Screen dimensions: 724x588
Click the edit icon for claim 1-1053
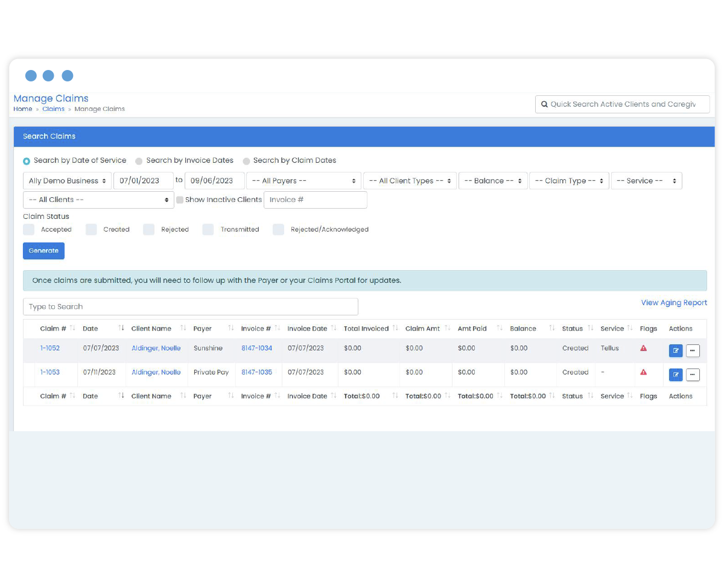[x=676, y=375]
